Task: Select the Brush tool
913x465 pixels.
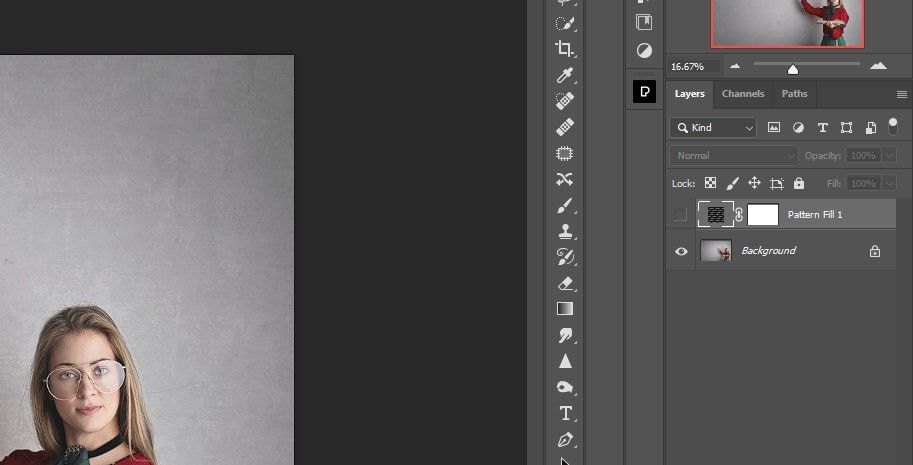Action: click(565, 205)
